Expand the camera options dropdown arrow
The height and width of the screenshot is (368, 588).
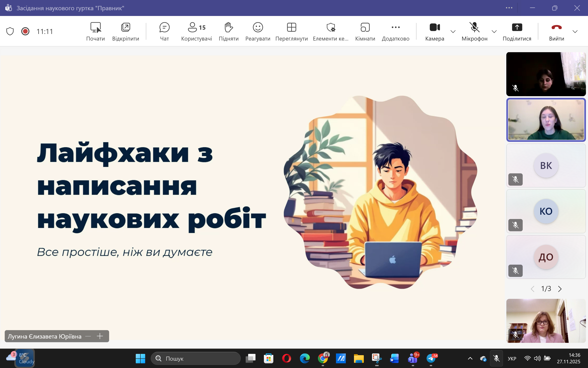click(x=453, y=32)
